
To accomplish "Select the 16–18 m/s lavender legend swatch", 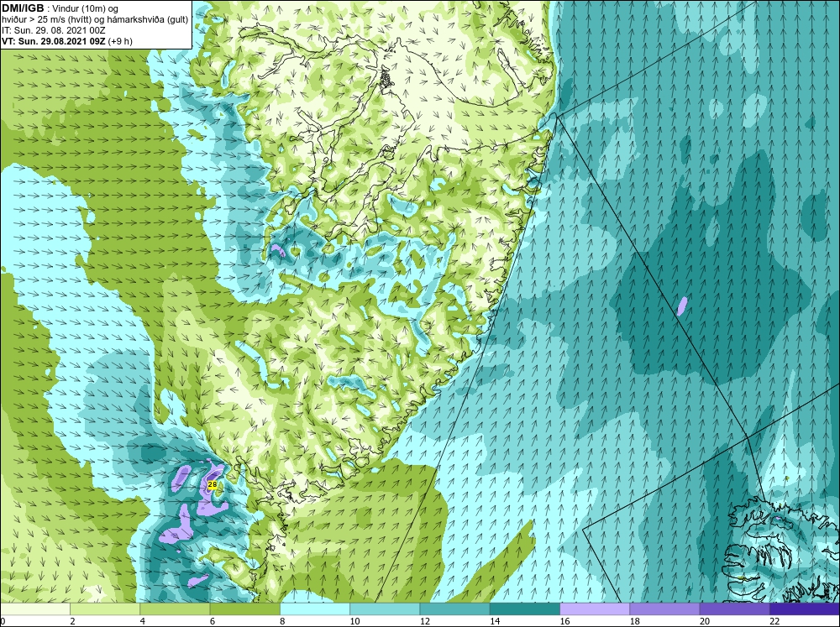I will 595,609.
